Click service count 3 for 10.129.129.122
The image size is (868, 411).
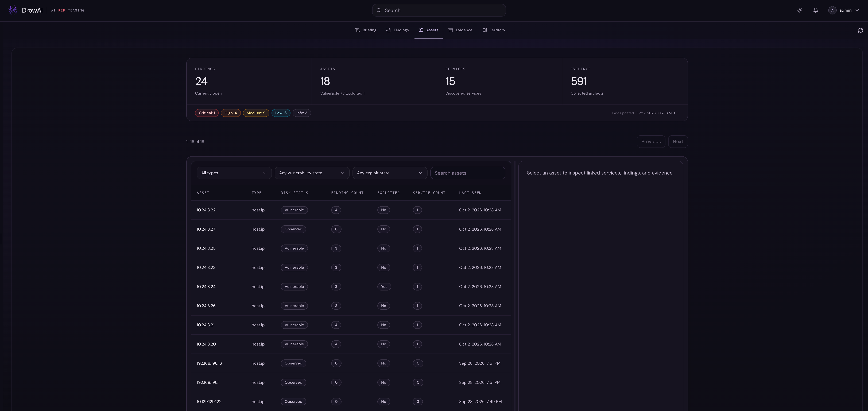coord(417,402)
